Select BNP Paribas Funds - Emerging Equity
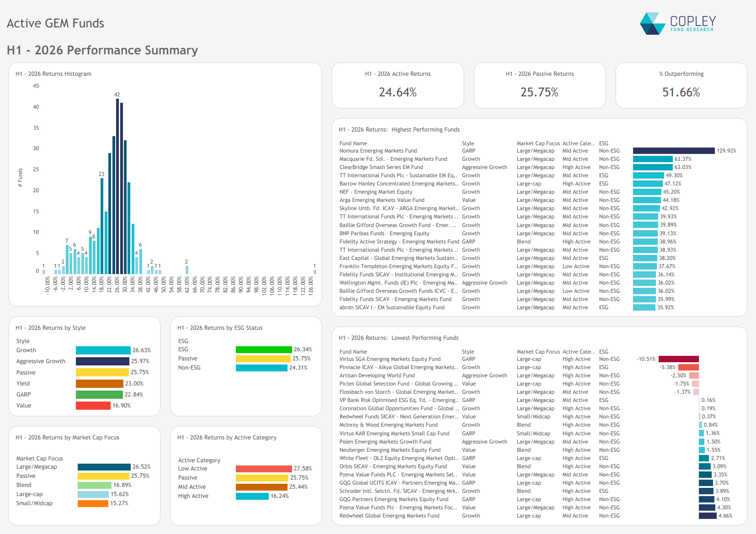 (384, 233)
